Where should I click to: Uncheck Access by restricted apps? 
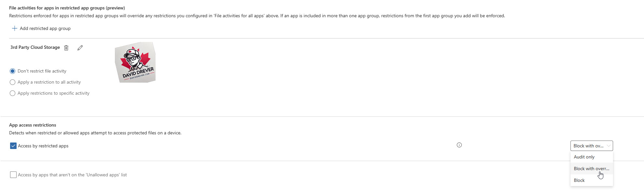point(13,146)
